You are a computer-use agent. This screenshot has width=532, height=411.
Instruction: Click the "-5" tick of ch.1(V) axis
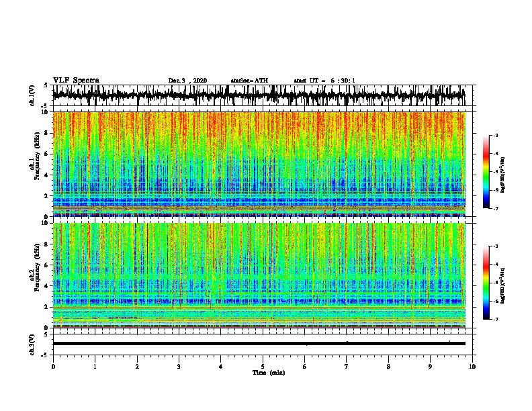[x=45, y=105]
